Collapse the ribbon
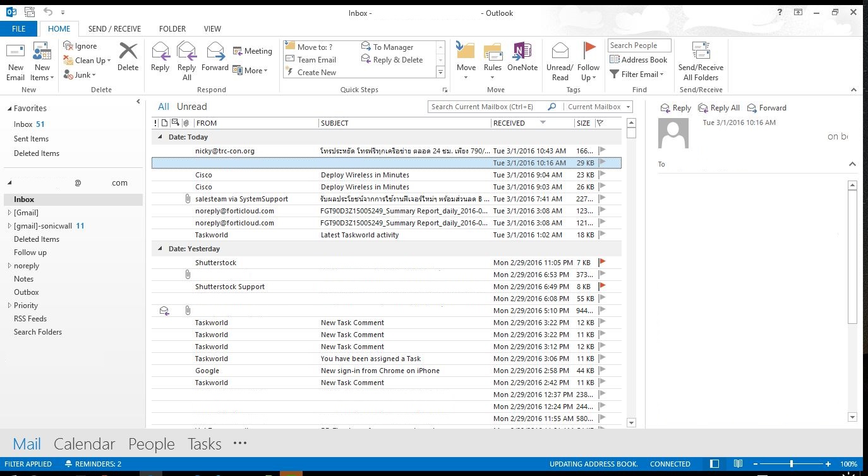 pyautogui.click(x=853, y=90)
